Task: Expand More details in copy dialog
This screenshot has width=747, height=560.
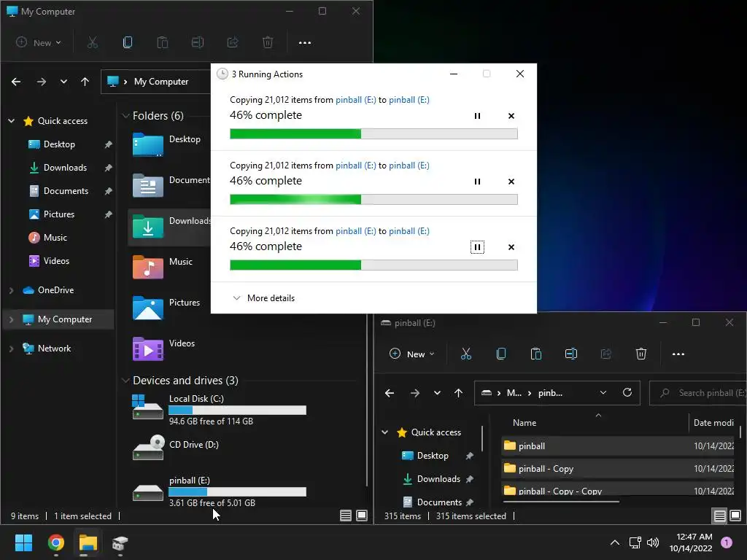Action: 263,298
